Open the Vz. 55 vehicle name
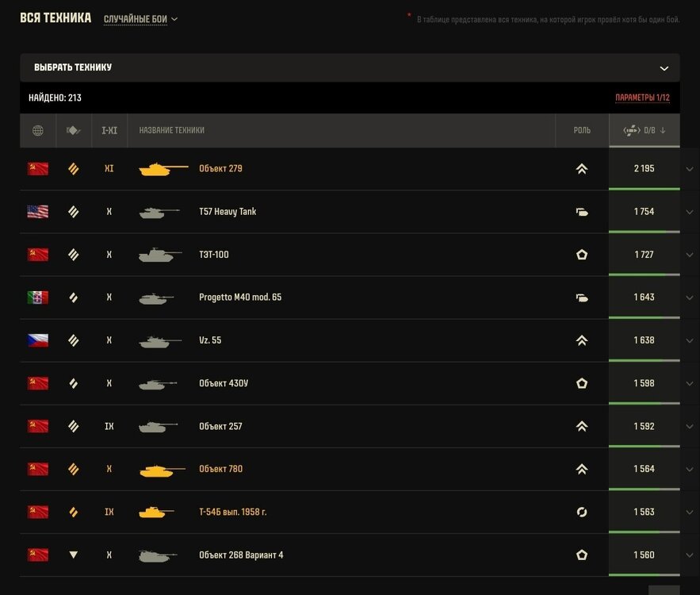Screen dimensions: 700x595 pyautogui.click(x=210, y=340)
